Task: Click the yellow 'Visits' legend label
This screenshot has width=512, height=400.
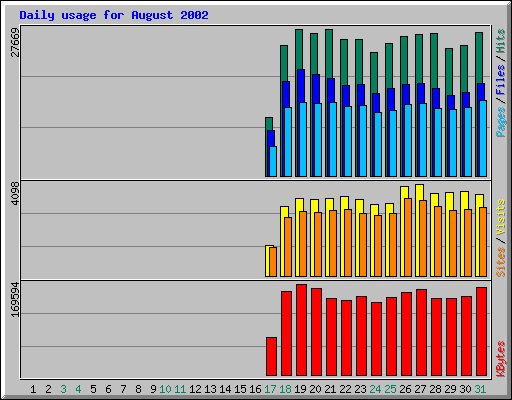Action: [501, 218]
